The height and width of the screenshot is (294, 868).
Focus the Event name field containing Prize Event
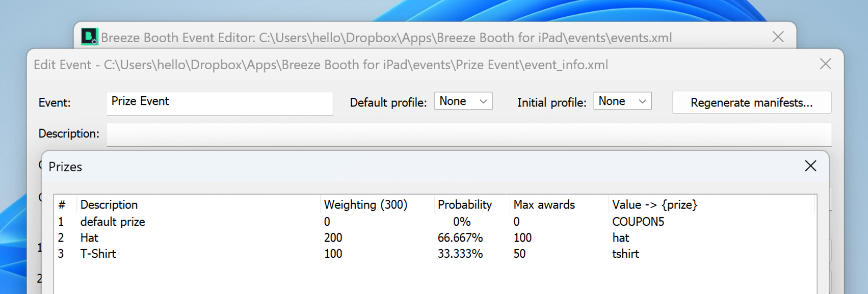[219, 103]
